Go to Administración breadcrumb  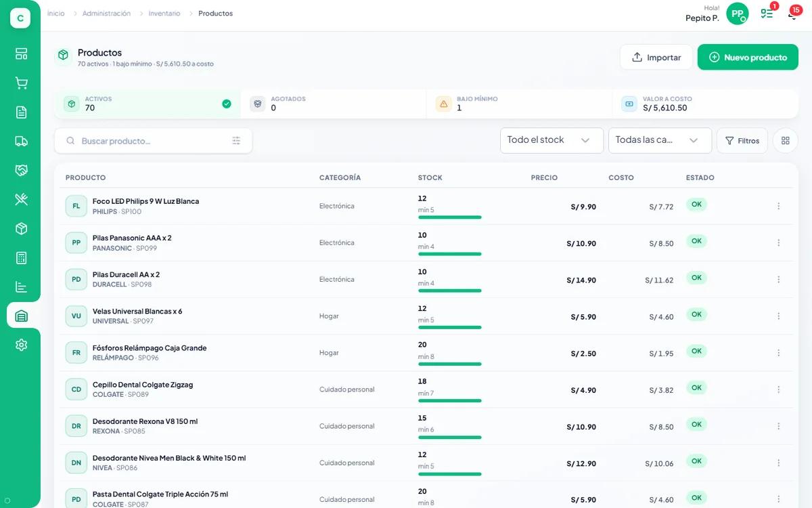tap(106, 14)
